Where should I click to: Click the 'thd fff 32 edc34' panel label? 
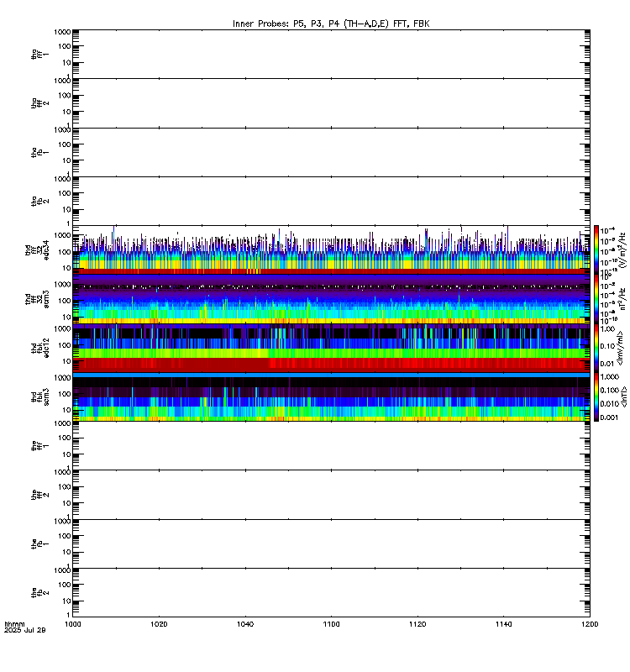click(x=37, y=249)
